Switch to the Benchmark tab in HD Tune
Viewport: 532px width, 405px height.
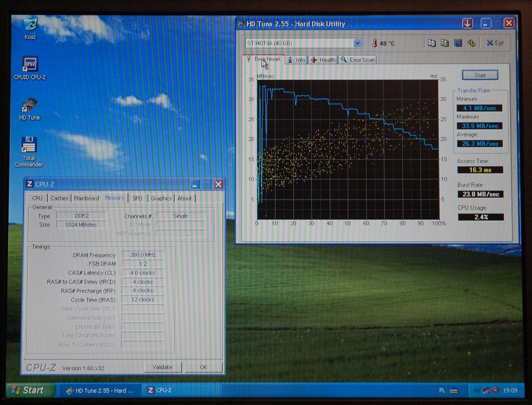[263, 59]
